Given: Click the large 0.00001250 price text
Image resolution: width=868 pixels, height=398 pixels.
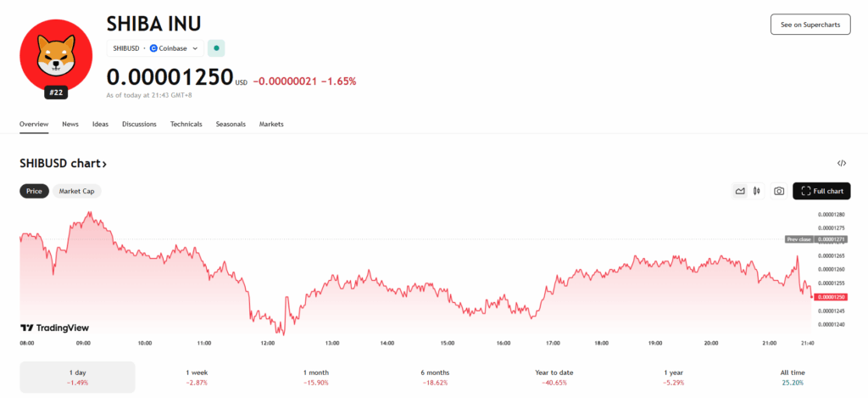Looking at the screenshot, I should tap(170, 76).
